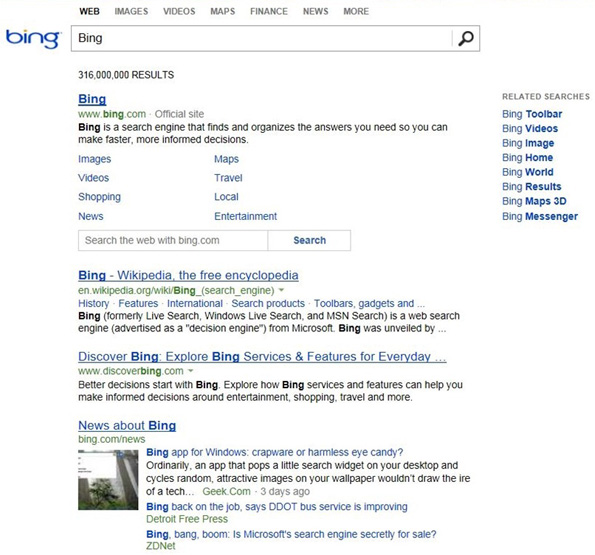Expand the discoverbing.com URL dropdown arrow
Screen dimensions: 595x555
coord(190,371)
